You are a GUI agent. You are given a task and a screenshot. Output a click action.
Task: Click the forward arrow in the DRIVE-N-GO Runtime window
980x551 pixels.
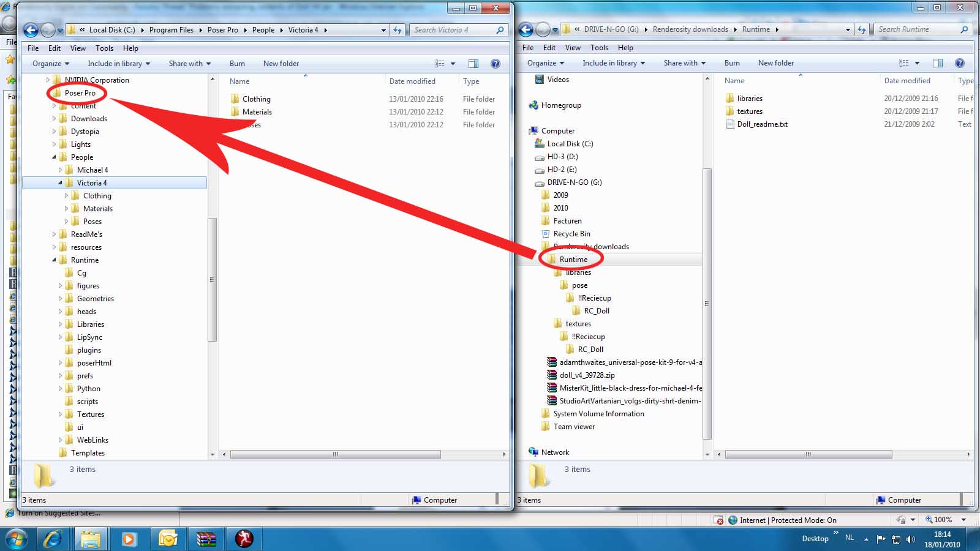click(x=543, y=29)
